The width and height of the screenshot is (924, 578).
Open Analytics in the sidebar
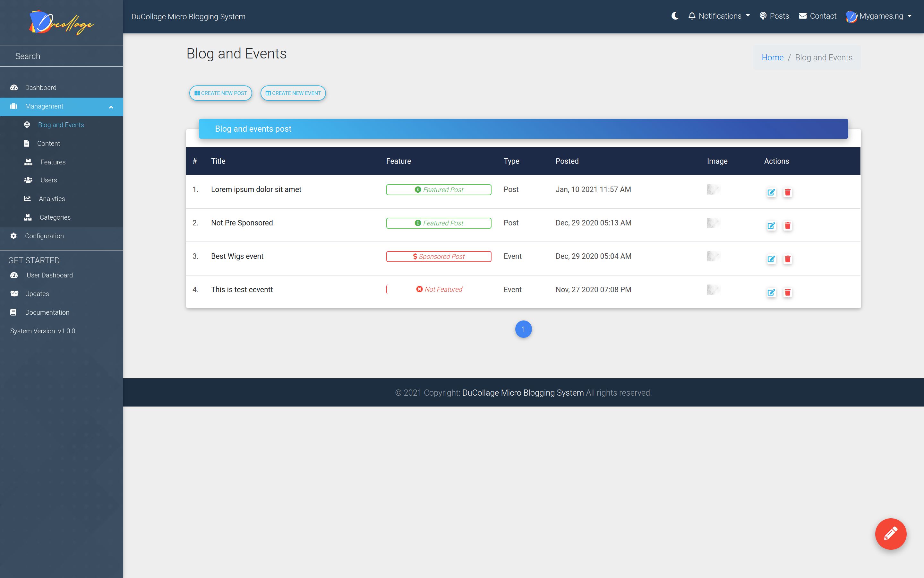point(62,199)
